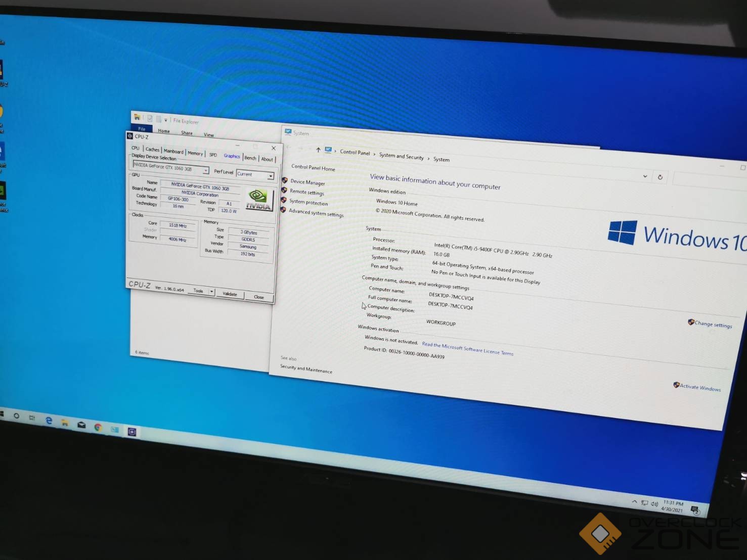Click the Tools button in CPU-Z
The image size is (747, 560).
click(198, 291)
